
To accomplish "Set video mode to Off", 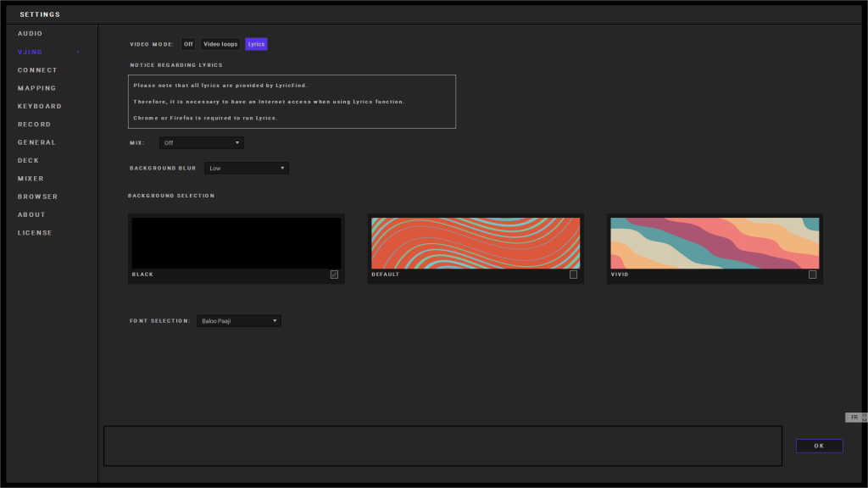I will pyautogui.click(x=188, y=44).
